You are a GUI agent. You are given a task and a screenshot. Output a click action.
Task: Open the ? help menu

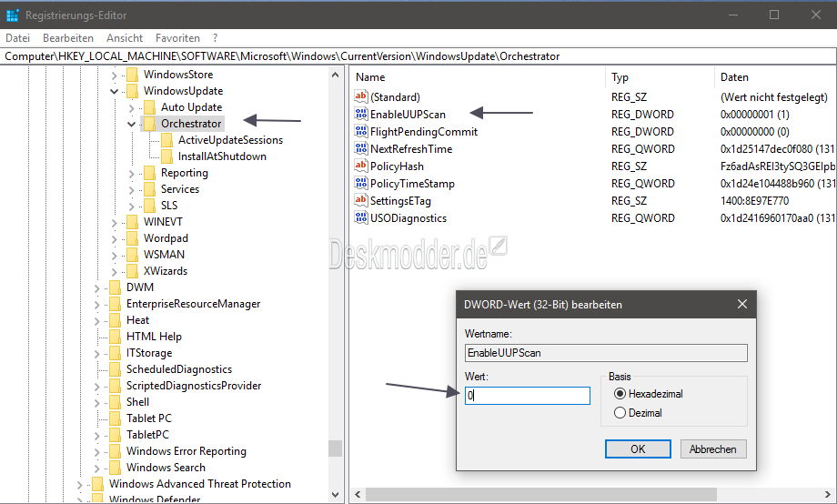(215, 38)
